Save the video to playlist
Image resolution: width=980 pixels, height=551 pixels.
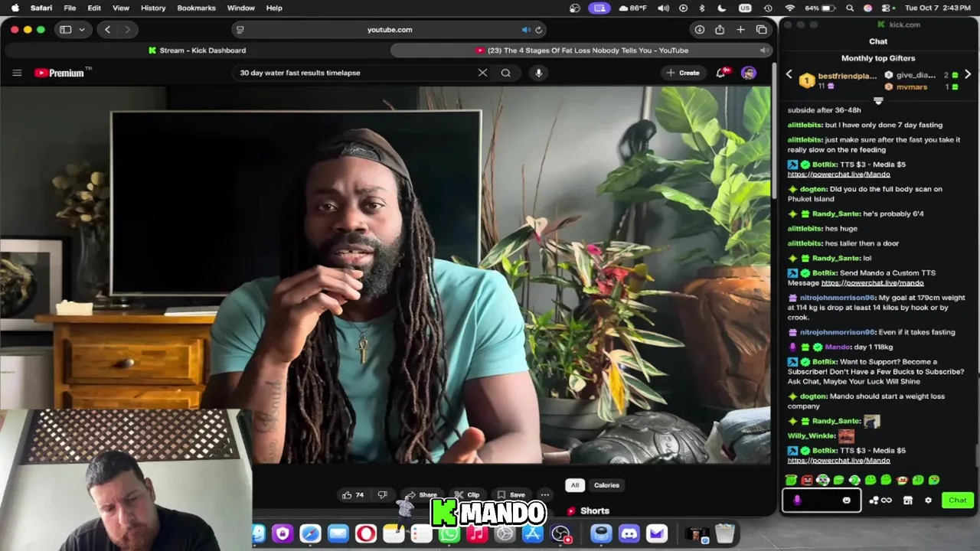[511, 495]
